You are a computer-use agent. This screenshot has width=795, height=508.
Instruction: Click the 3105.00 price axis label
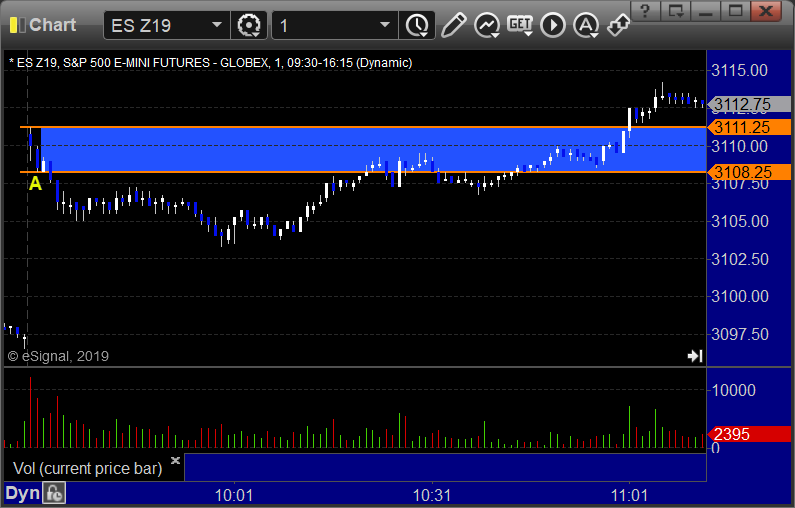tap(739, 221)
